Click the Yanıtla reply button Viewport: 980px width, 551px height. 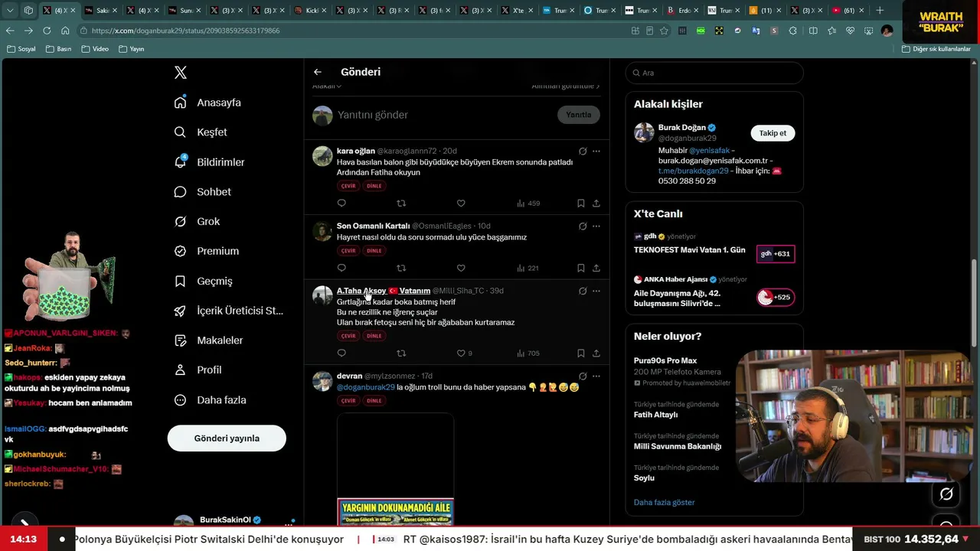pos(579,115)
